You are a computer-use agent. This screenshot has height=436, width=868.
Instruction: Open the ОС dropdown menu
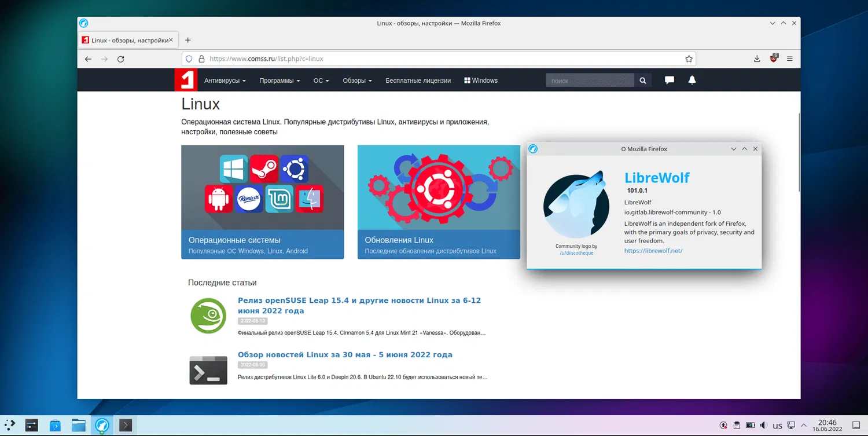321,80
